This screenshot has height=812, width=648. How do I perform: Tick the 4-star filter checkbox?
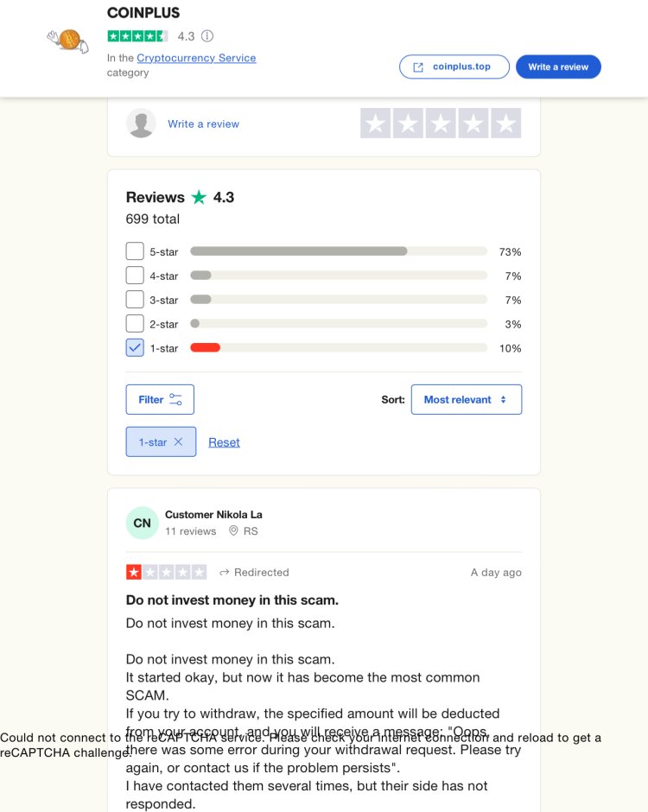pos(135,275)
